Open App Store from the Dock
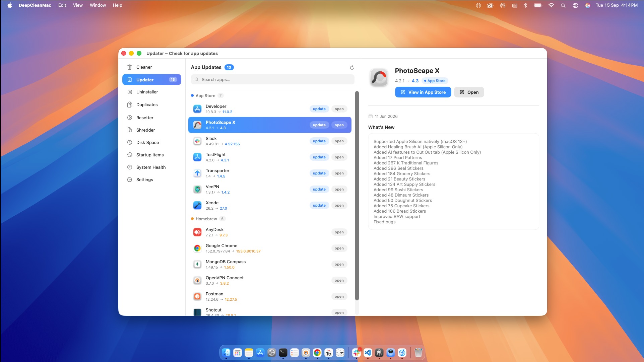This screenshot has height=362, width=644. 260,353
